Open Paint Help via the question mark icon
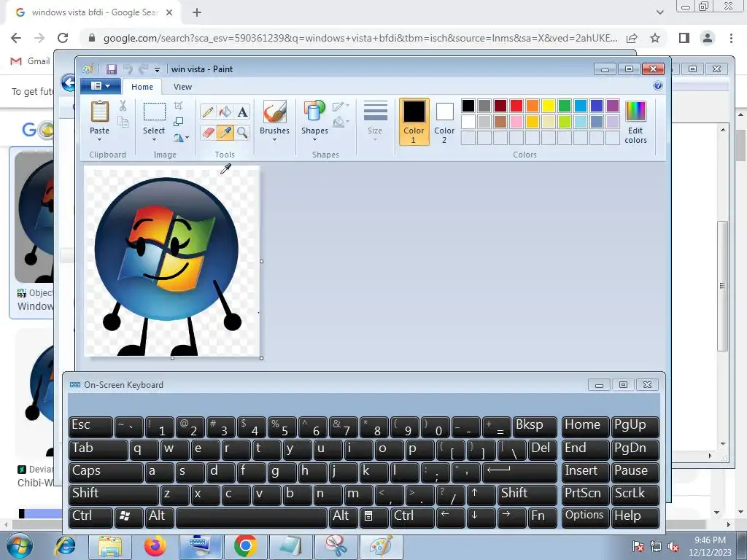Screen dimensions: 747x560 point(658,86)
